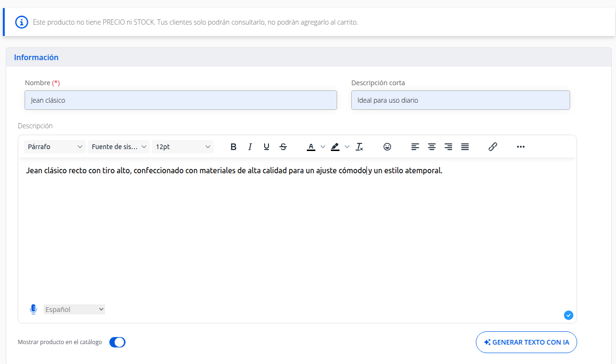616x364 pixels.
Task: Activate the microphone dictation icon
Action: (33, 309)
